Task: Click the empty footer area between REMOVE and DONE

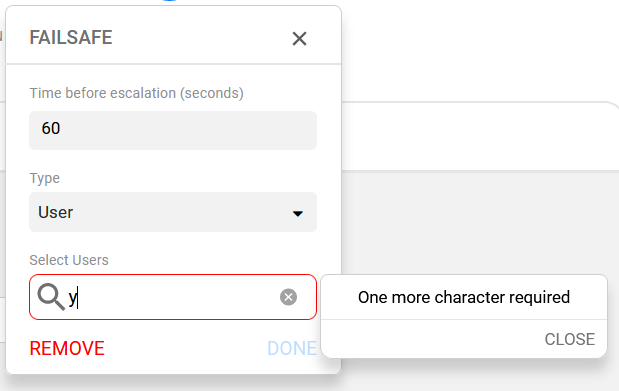Action: coord(186,348)
